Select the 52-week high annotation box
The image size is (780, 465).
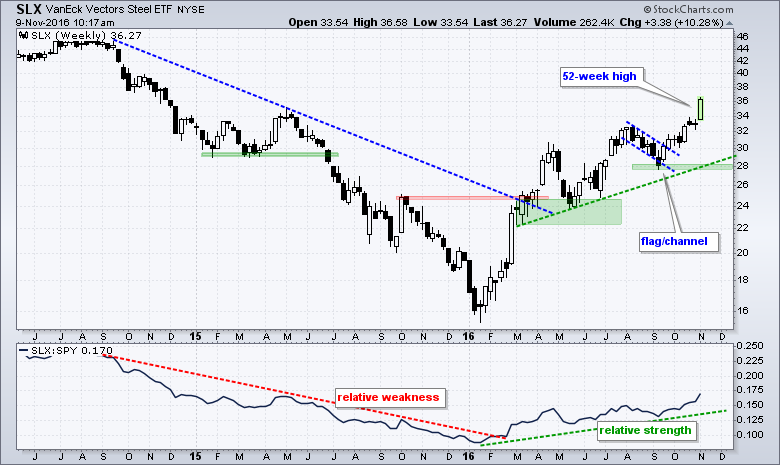click(601, 77)
